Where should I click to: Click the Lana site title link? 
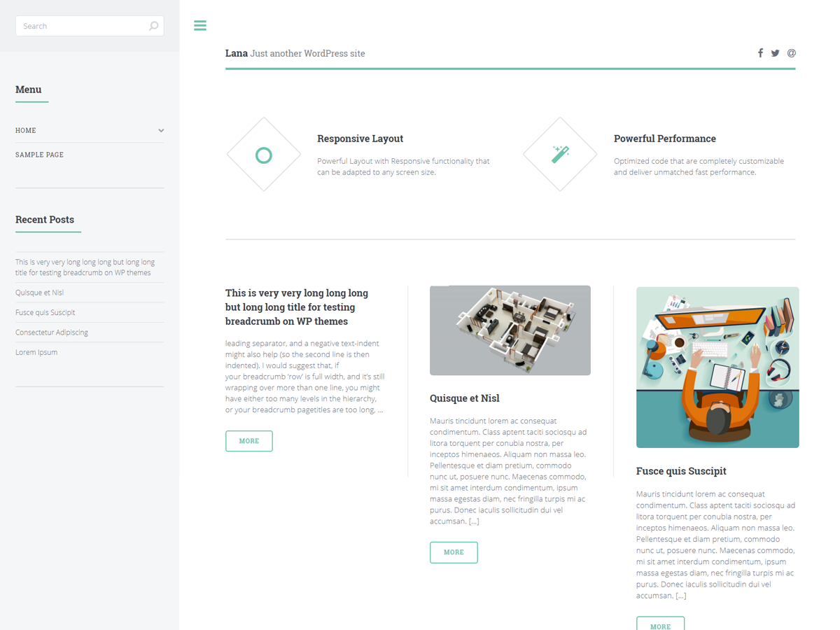coord(236,53)
